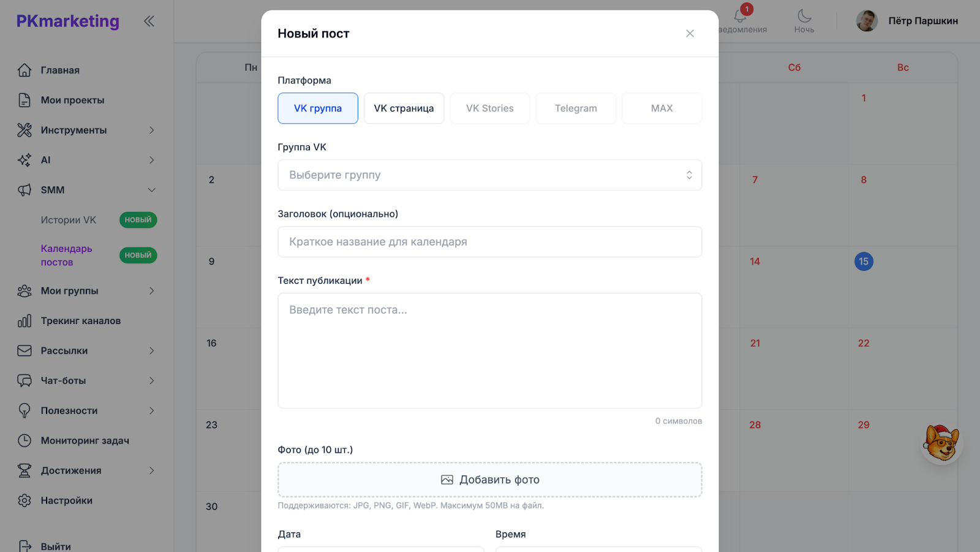Collapse the SMM sidebar section

[x=86, y=190]
